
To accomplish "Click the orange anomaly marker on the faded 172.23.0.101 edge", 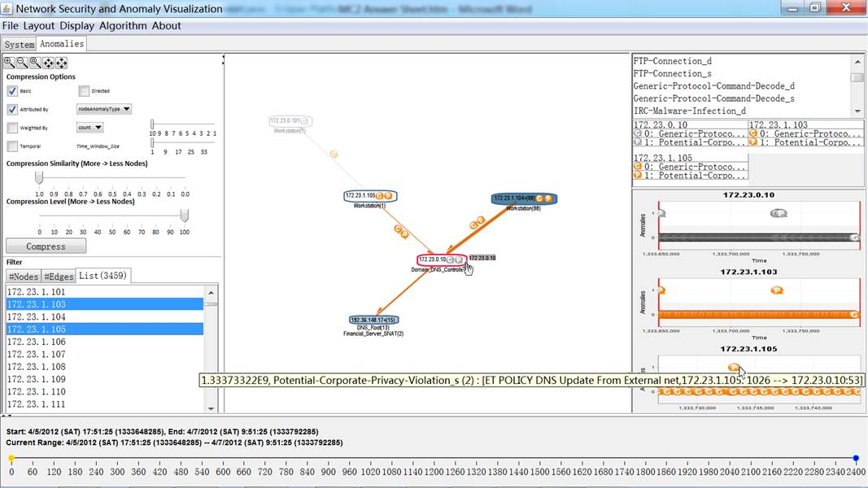I will pyautogui.click(x=334, y=154).
